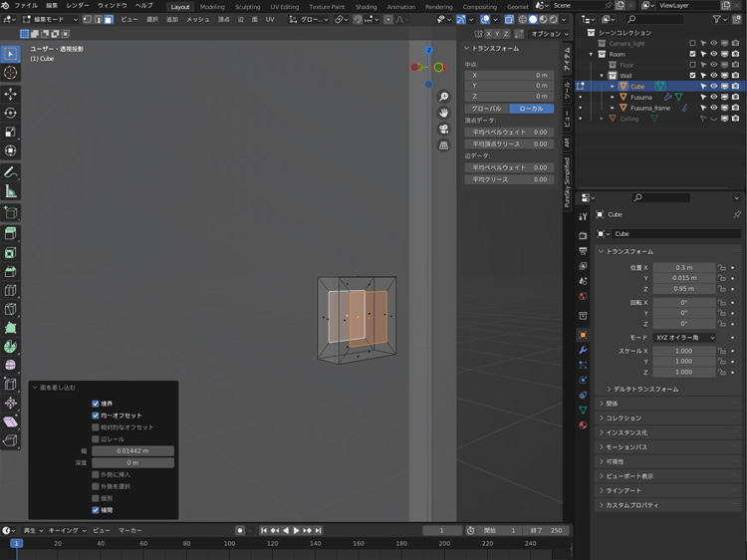Viewport: 747px width, 560px height.
Task: Select the Move tool in the toolbar
Action: pyautogui.click(x=11, y=94)
